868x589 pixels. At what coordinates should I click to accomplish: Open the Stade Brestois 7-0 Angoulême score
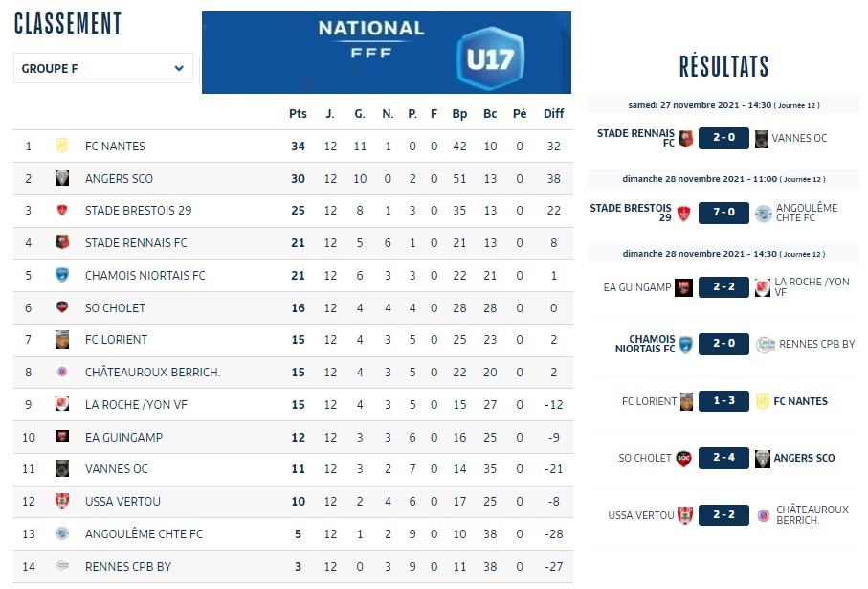coord(723,212)
